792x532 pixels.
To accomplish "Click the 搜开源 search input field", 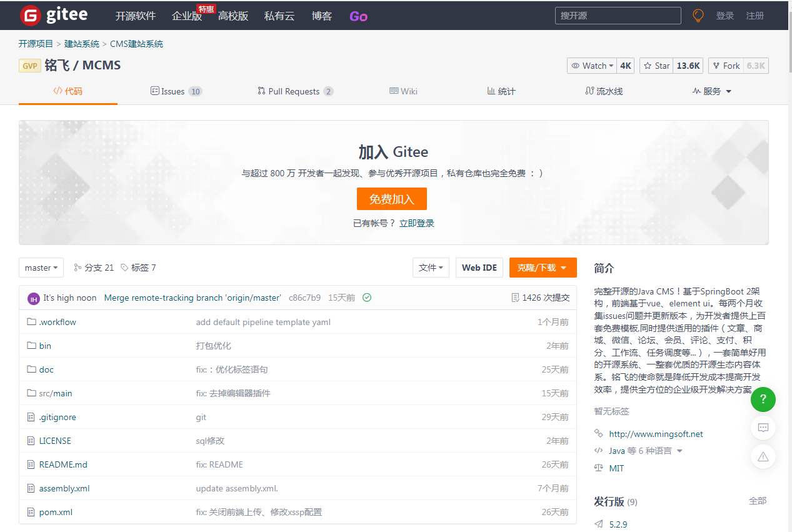I will pos(618,16).
